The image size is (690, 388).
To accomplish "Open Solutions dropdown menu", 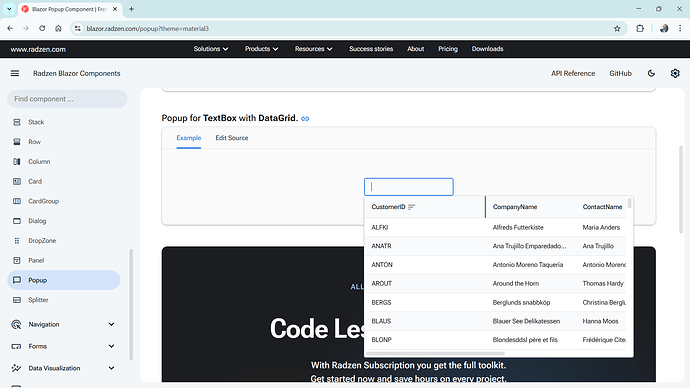I will click(x=211, y=49).
